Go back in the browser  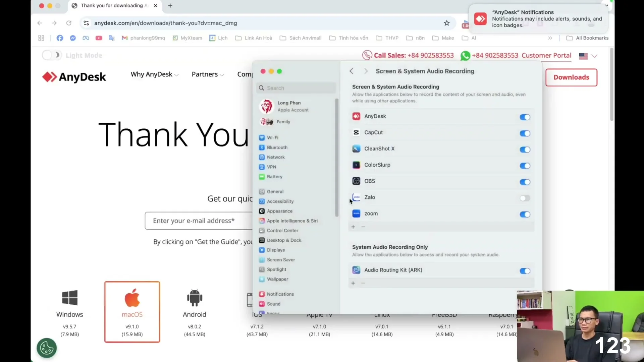click(x=40, y=23)
